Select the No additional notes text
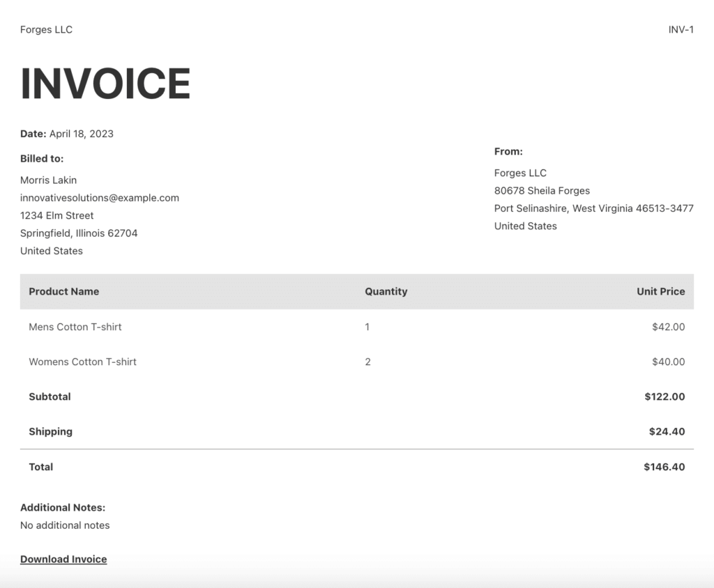 click(65, 525)
